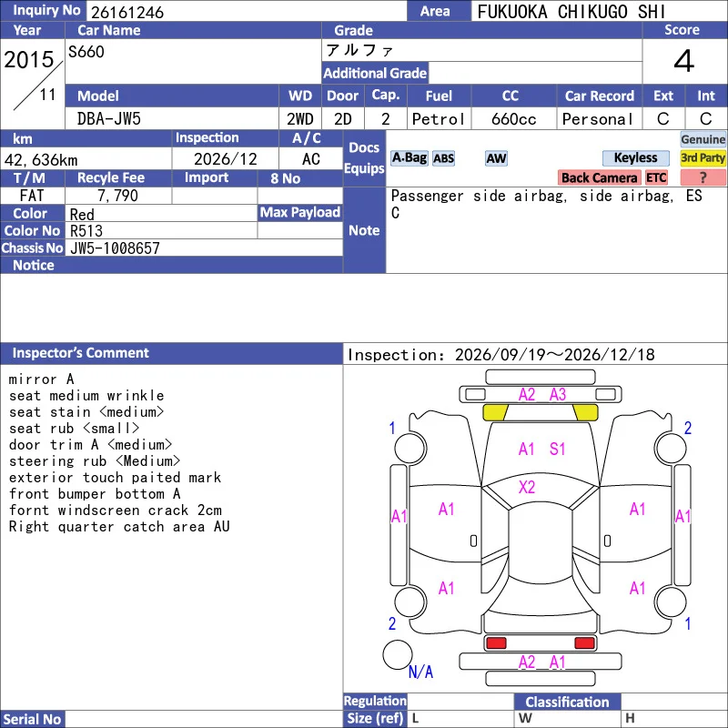Click the ABS equipment badge
The image size is (728, 728).
tap(443, 158)
